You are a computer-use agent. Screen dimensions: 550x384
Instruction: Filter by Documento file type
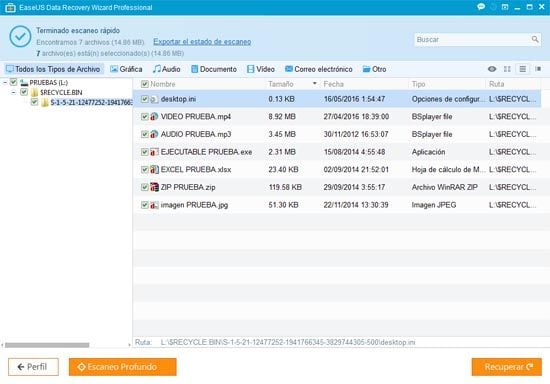(214, 69)
